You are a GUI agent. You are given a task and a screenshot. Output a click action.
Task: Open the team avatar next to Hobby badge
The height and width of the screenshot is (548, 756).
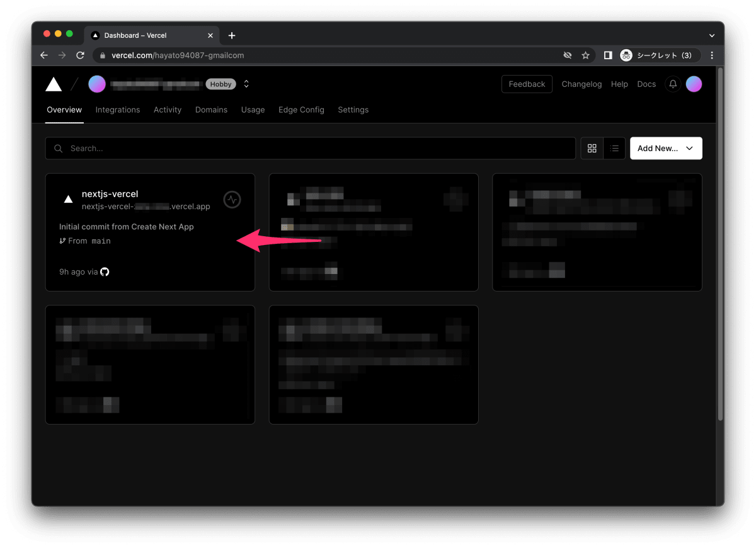(97, 84)
